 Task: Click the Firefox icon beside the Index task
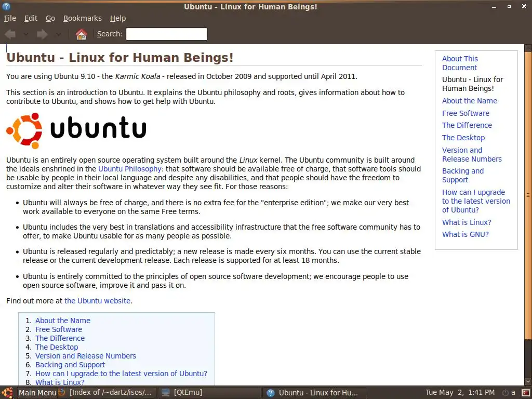click(x=61, y=392)
